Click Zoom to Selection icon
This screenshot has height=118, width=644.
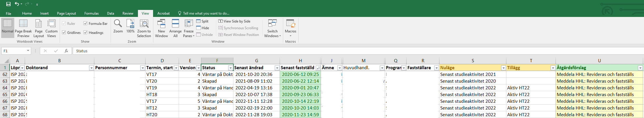tap(144, 28)
